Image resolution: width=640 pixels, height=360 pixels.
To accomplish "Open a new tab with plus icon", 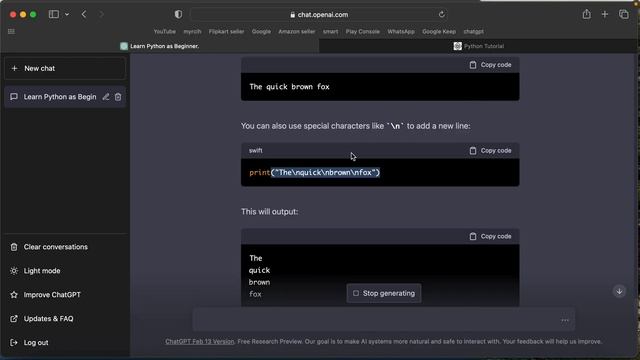I will click(604, 14).
